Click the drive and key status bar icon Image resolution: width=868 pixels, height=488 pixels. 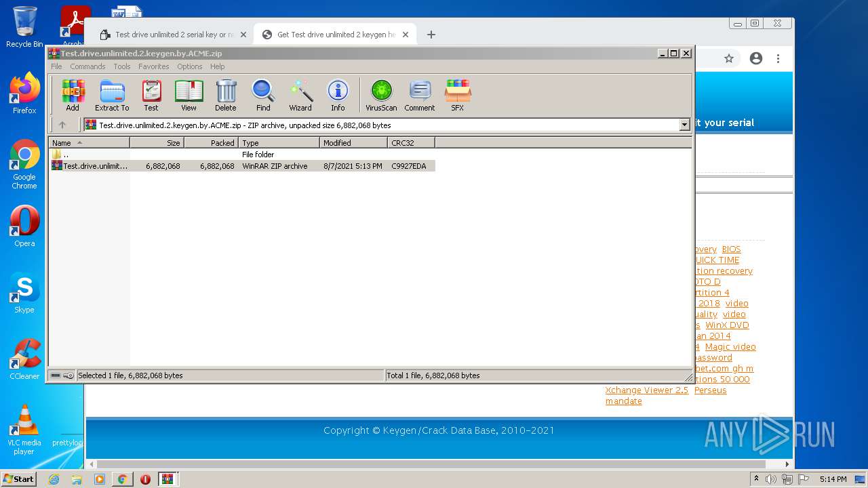click(x=62, y=375)
